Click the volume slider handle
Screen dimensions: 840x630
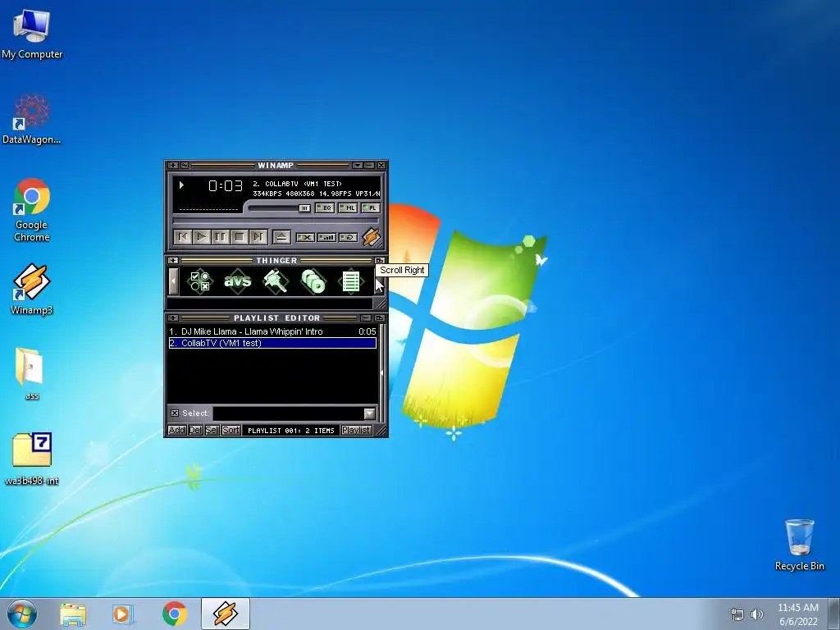(304, 208)
